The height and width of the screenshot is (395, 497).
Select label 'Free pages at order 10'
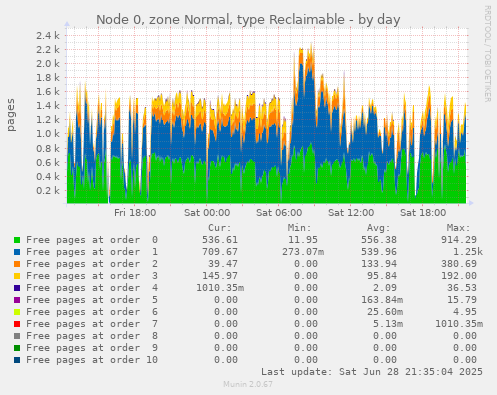pyautogui.click(x=92, y=360)
